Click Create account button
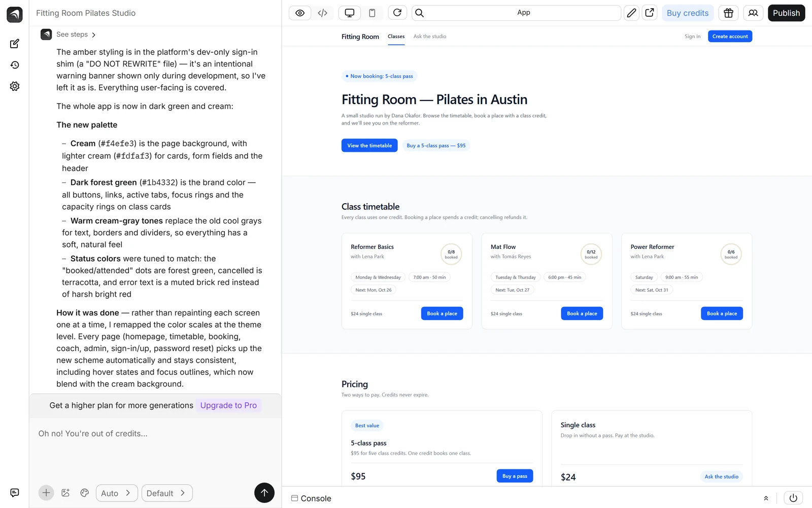 [x=730, y=37]
